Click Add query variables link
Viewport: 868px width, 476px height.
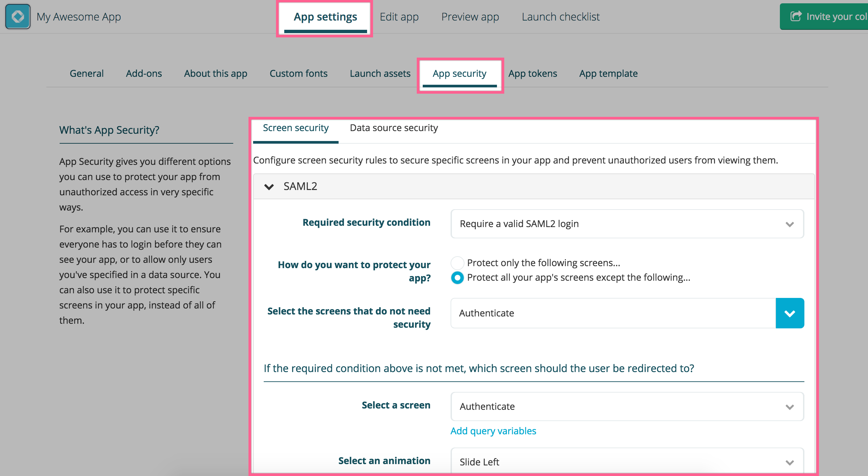pyautogui.click(x=493, y=431)
